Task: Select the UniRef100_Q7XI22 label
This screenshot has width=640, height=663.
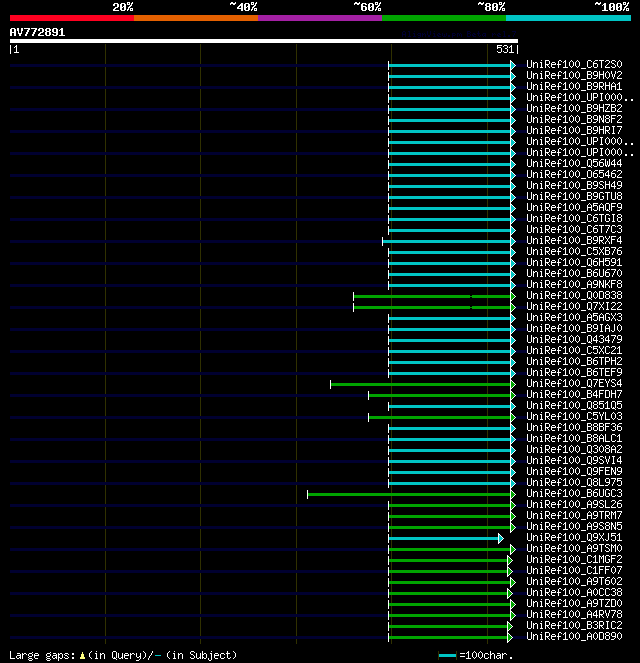Action: (574, 306)
